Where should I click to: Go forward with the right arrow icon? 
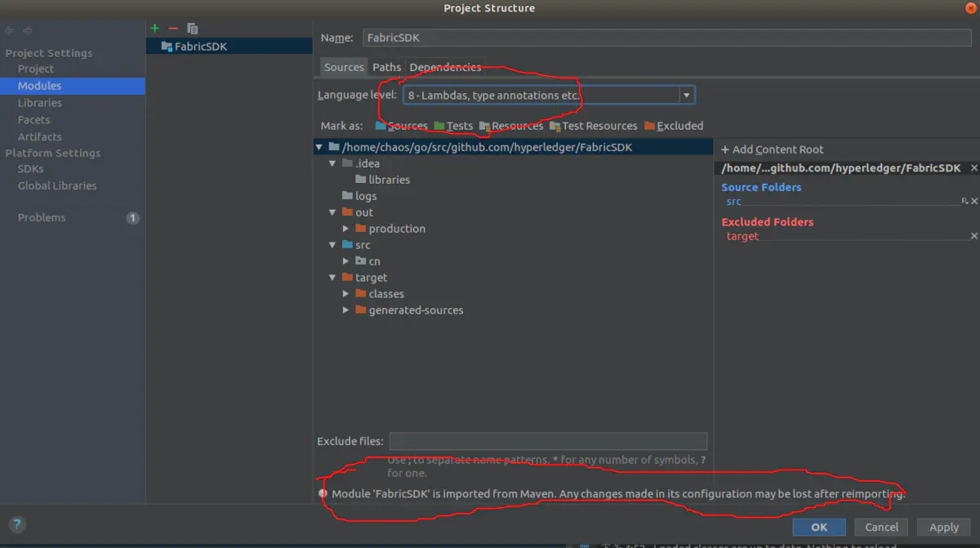[x=27, y=31]
